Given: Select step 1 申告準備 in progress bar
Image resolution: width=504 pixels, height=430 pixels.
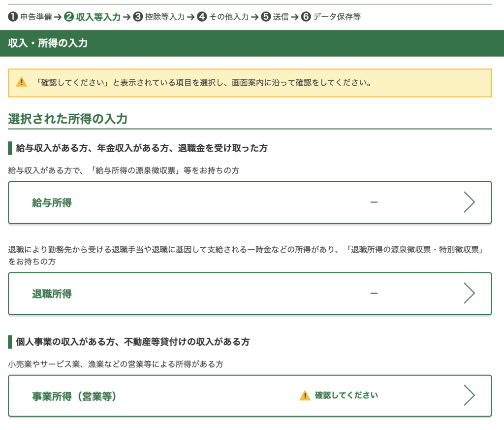Looking at the screenshot, I should pos(30,17).
